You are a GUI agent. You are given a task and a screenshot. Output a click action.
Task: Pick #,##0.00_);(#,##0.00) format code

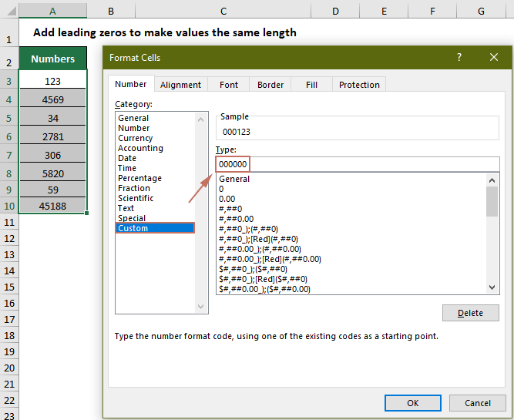pyautogui.click(x=260, y=249)
